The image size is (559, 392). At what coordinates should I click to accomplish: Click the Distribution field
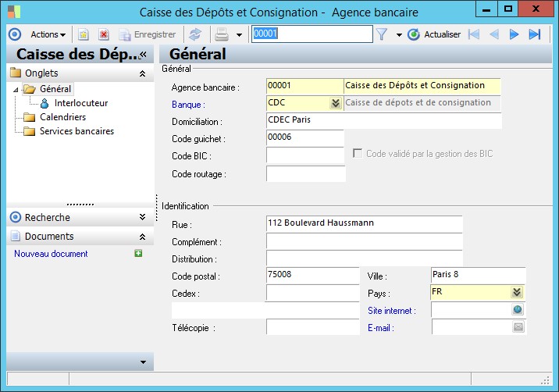tap(364, 258)
